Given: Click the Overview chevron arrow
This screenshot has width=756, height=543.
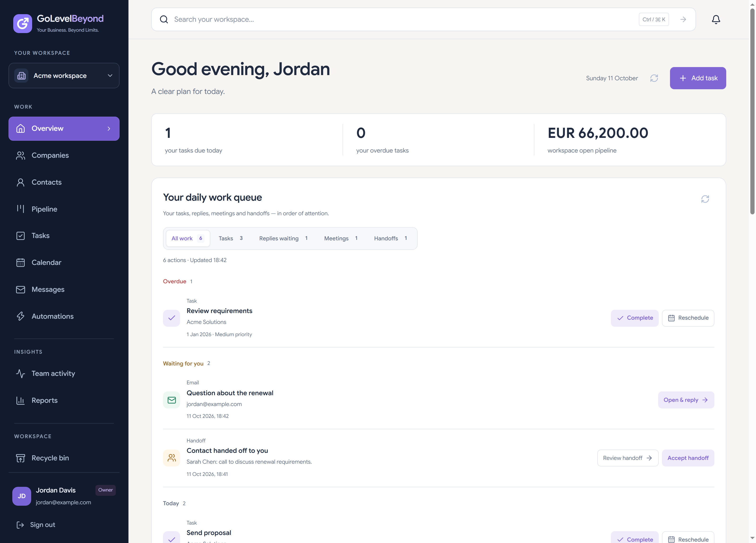Looking at the screenshot, I should pos(109,129).
